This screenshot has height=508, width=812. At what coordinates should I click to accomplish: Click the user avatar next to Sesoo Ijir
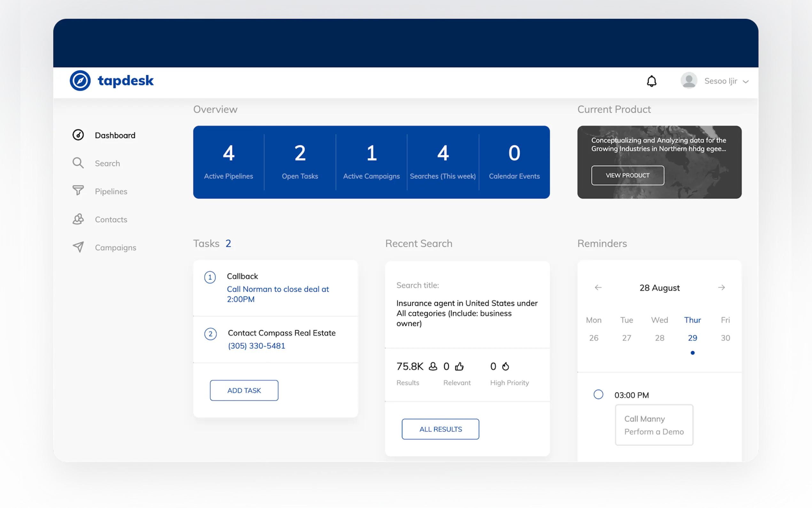(689, 81)
